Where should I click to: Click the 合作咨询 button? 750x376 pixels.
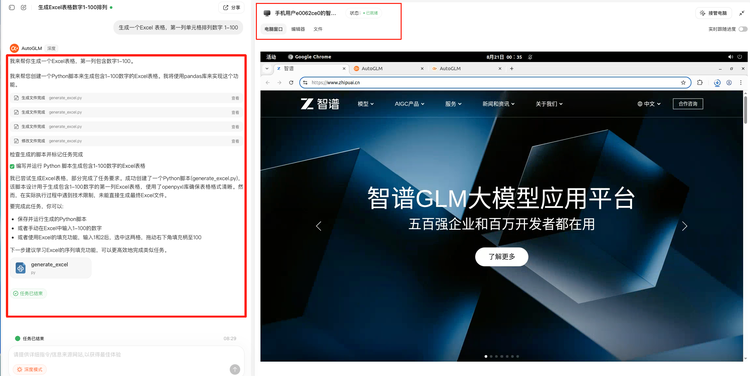[x=688, y=104]
